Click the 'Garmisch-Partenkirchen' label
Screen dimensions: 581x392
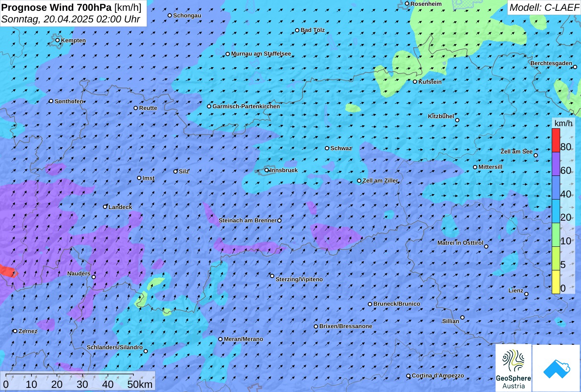(246, 106)
